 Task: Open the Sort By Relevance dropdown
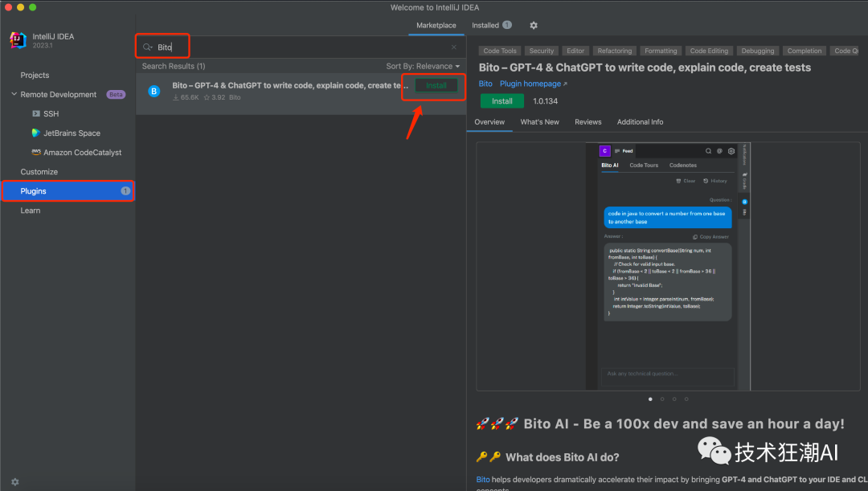[x=423, y=66]
